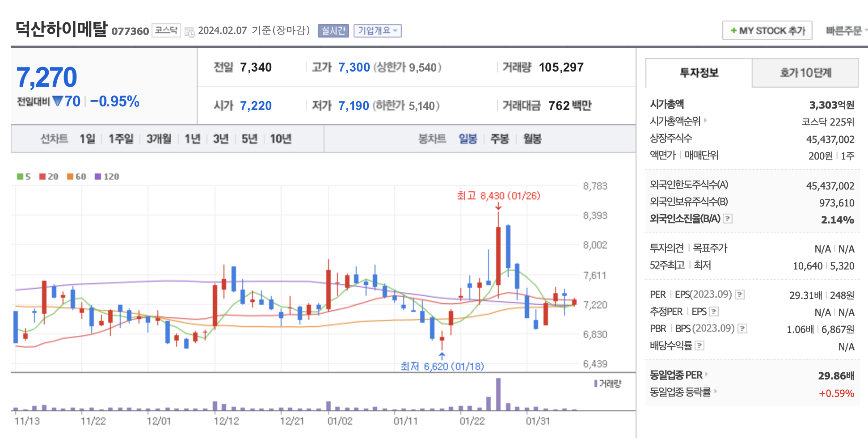Viewport: 868px width, 438px height.
Task: Click the stock code 077360
Action: (130, 31)
